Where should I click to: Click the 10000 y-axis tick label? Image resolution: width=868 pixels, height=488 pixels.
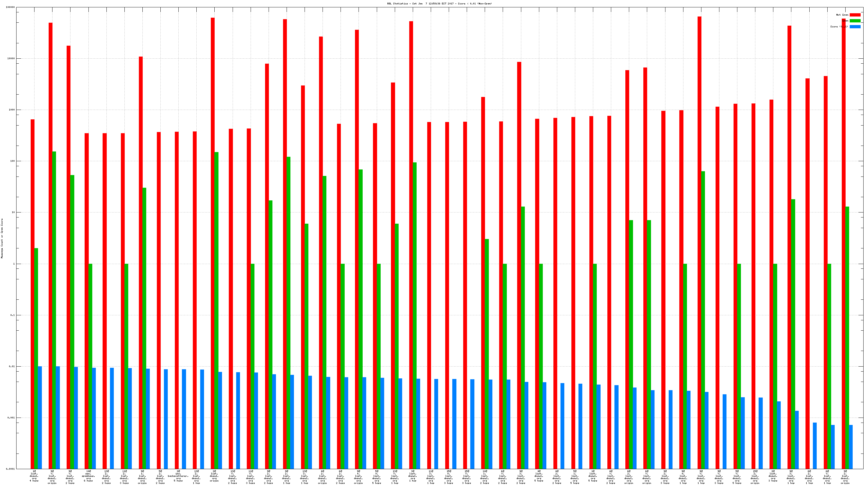click(11, 59)
